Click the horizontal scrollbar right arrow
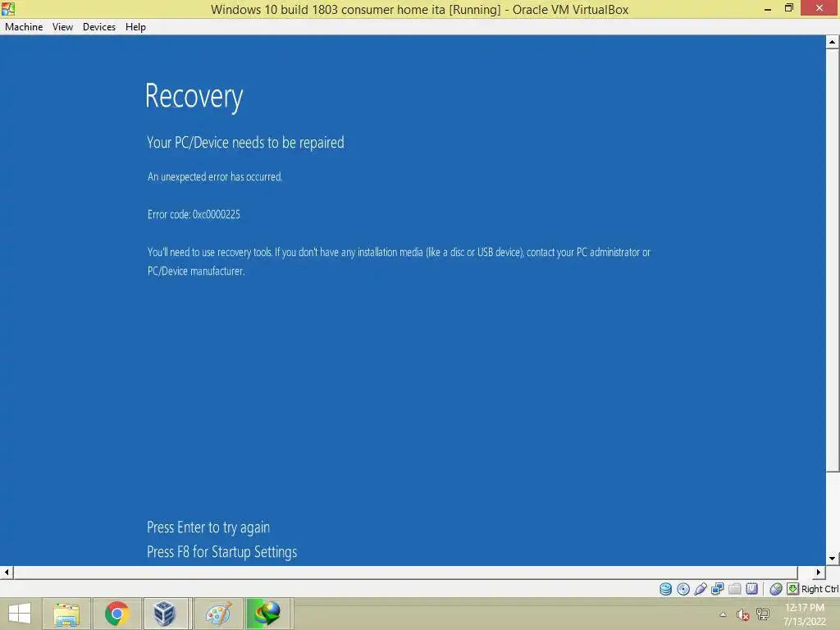The height and width of the screenshot is (630, 840). click(x=819, y=572)
